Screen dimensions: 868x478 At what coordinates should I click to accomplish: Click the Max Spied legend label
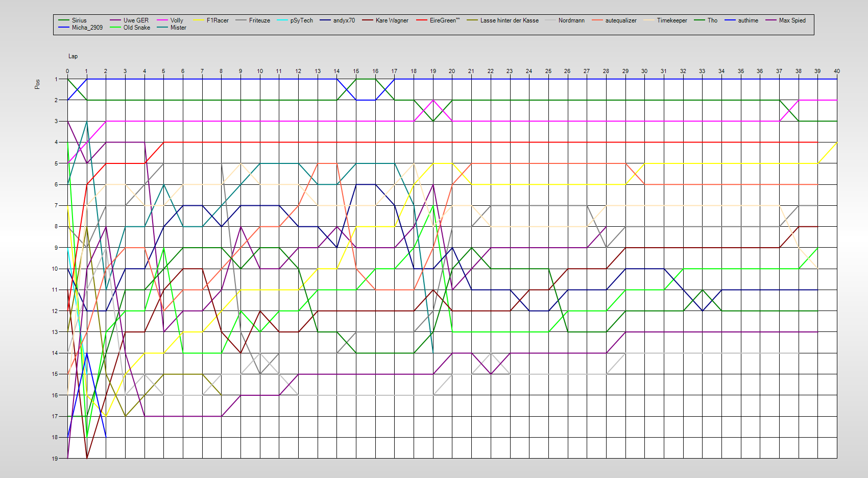point(792,20)
